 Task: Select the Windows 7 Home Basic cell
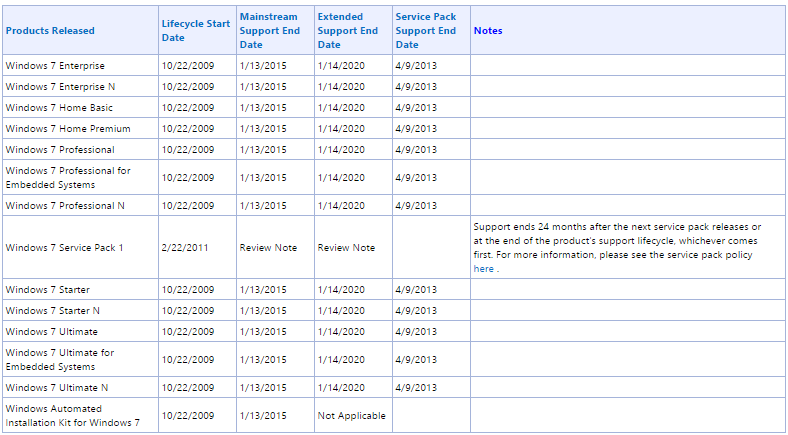point(56,107)
